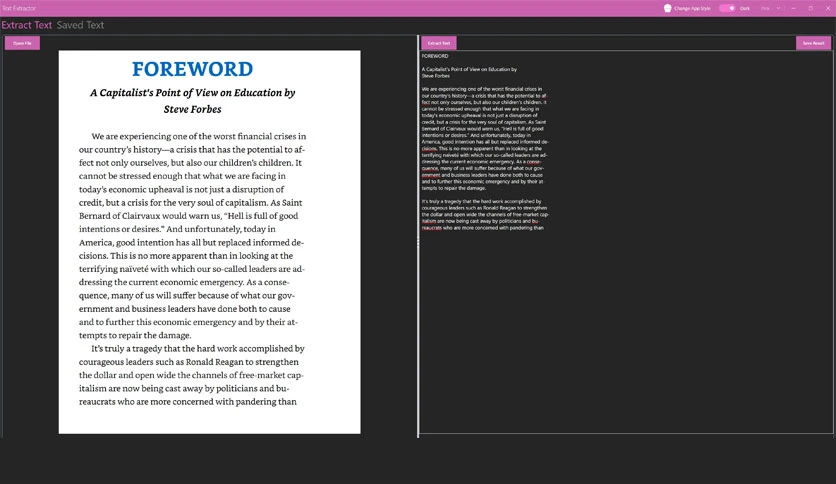Click the Extract Text button
836x484 pixels.
439,43
